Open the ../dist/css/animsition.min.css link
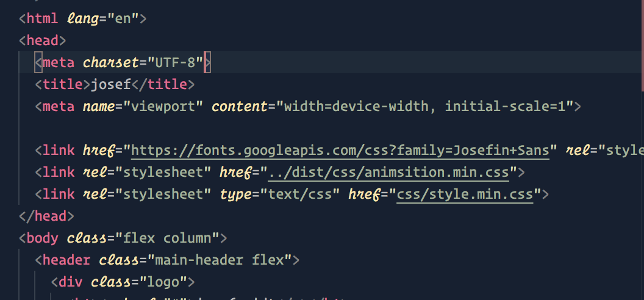644x300 pixels. pos(388,173)
